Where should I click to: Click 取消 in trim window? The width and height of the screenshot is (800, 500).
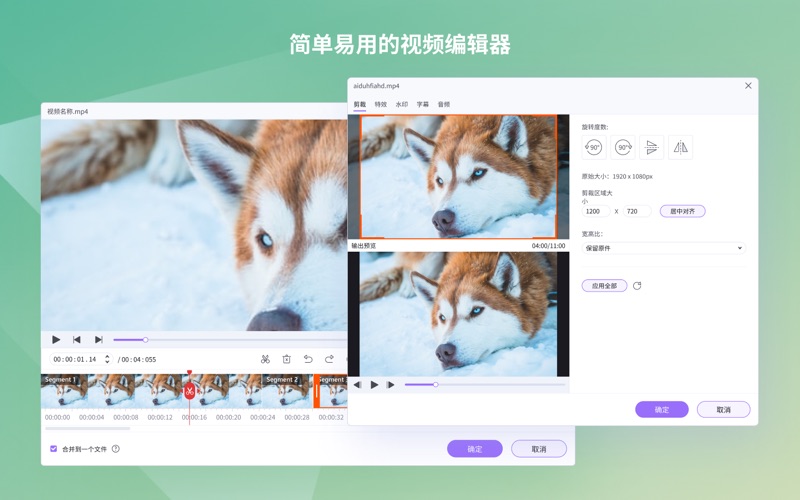coord(539,449)
